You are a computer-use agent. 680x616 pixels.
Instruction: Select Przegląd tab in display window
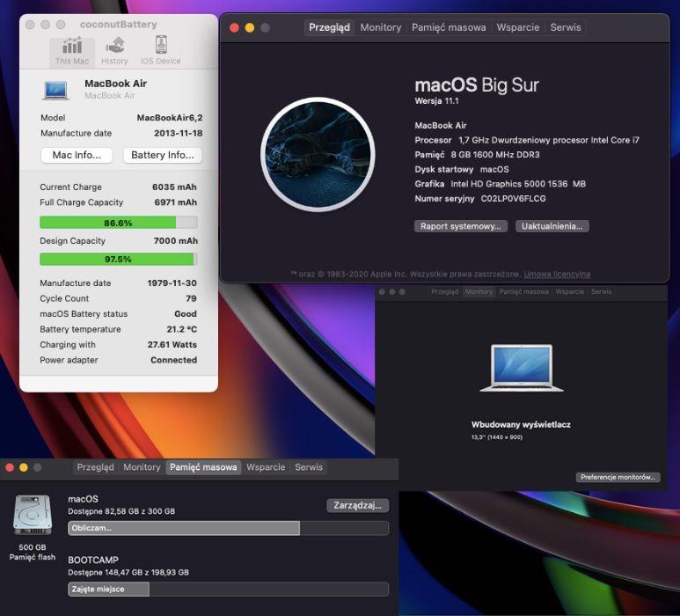click(x=444, y=291)
